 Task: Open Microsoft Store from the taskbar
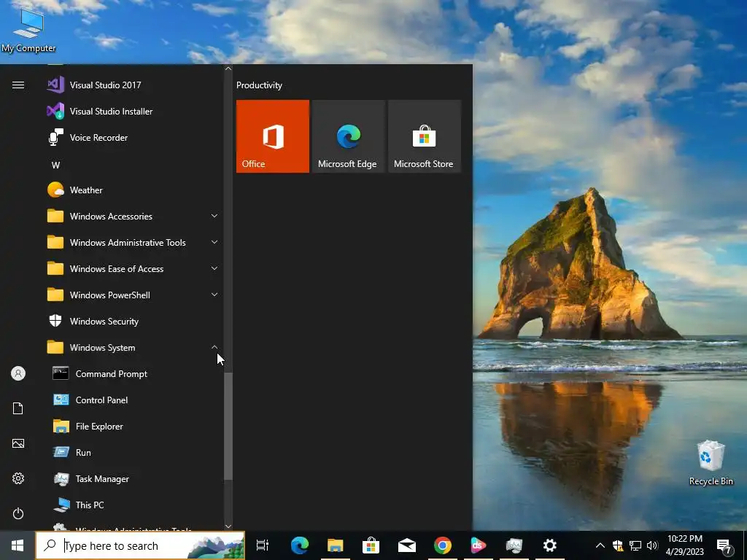coord(371,545)
